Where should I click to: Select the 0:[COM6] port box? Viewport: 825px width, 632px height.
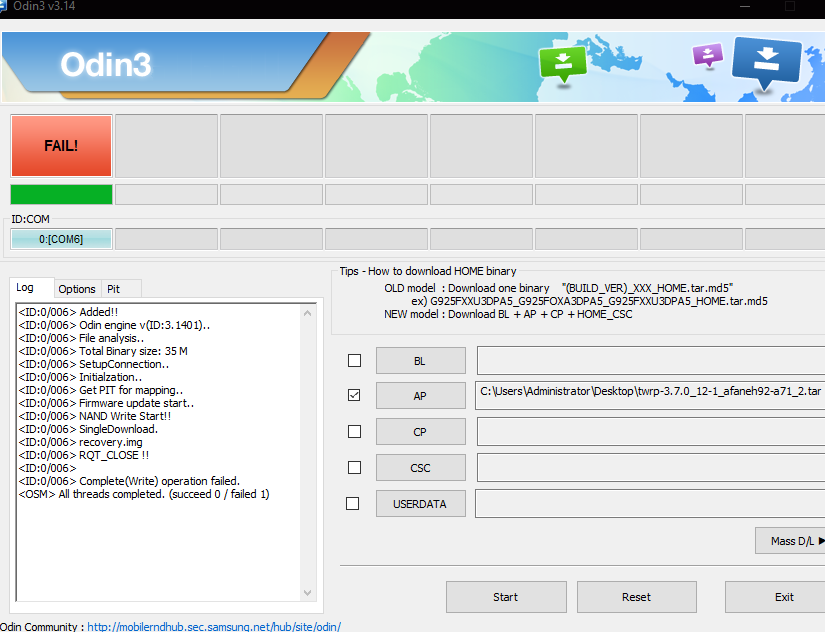click(61, 239)
